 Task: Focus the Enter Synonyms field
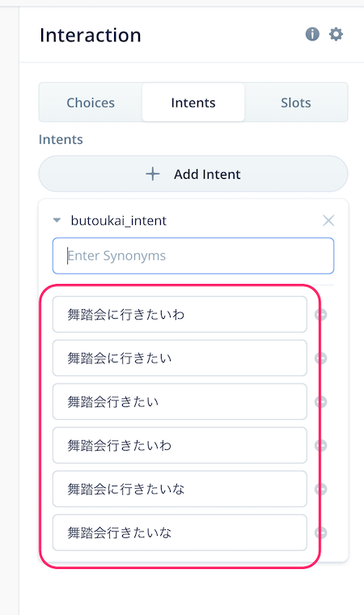click(x=193, y=256)
